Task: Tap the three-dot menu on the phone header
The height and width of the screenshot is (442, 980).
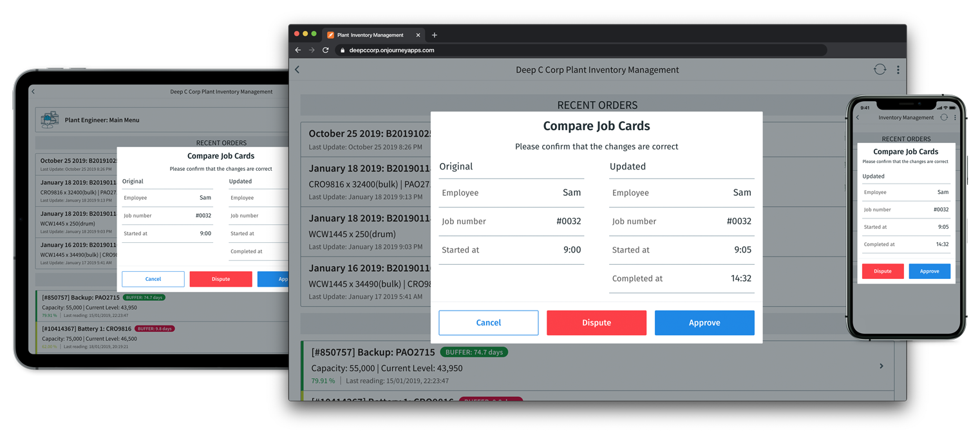Action: coord(955,118)
